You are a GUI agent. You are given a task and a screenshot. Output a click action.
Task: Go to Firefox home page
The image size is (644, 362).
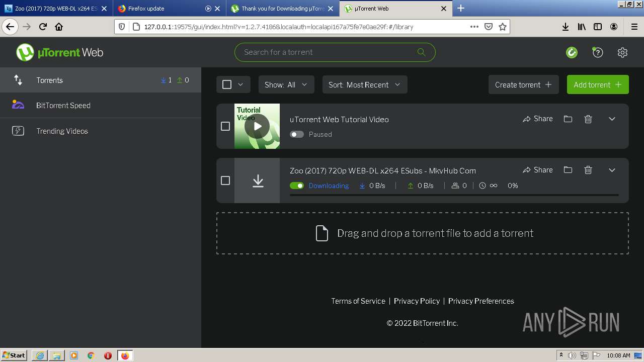(59, 27)
